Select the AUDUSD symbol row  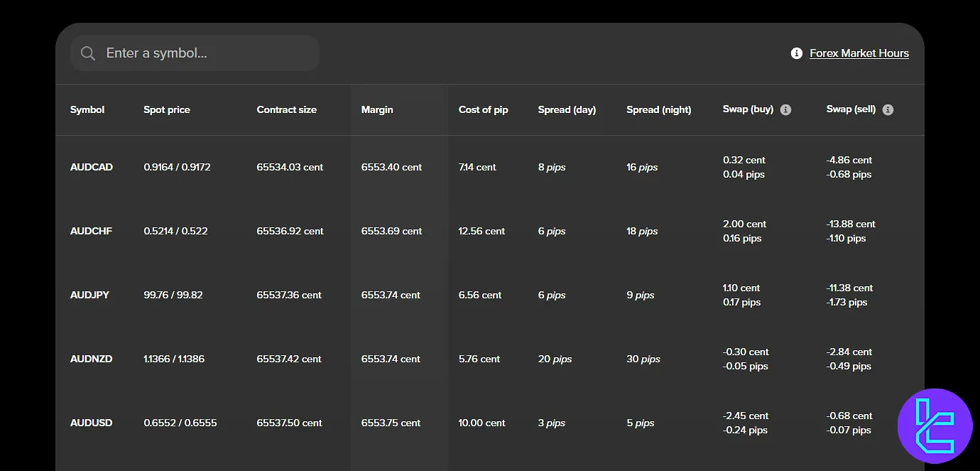tap(91, 423)
